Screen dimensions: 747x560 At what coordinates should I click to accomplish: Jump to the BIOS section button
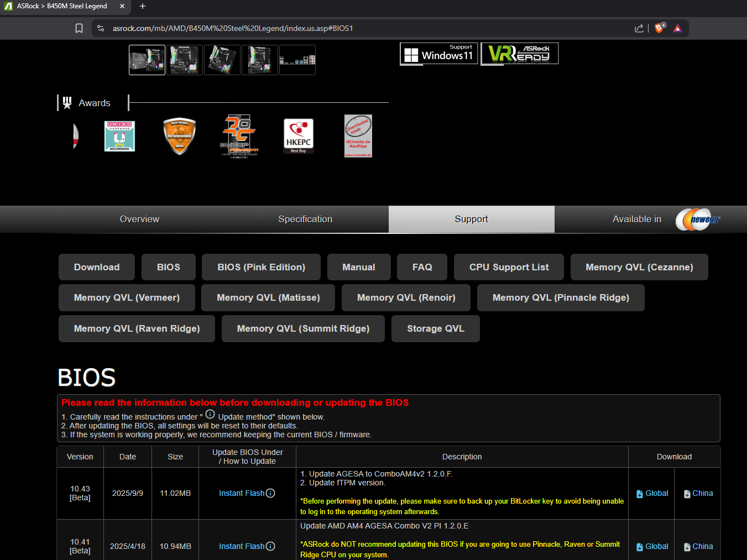click(x=169, y=267)
